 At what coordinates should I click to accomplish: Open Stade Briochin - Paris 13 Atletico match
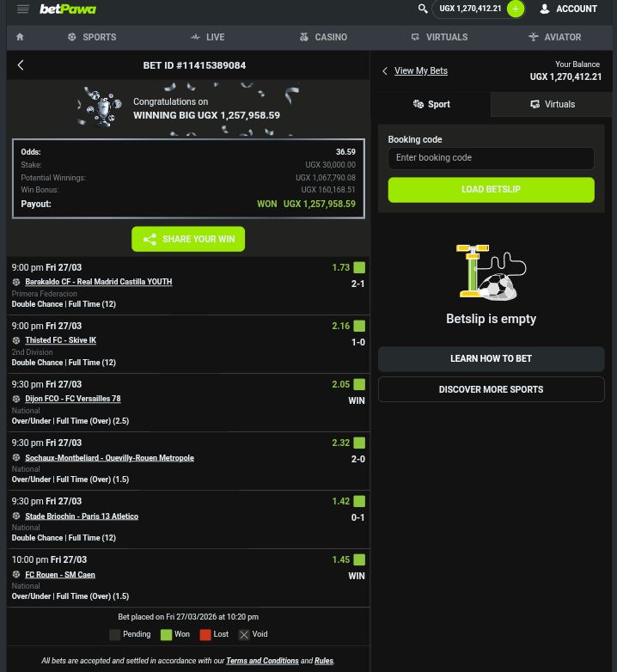(x=82, y=516)
